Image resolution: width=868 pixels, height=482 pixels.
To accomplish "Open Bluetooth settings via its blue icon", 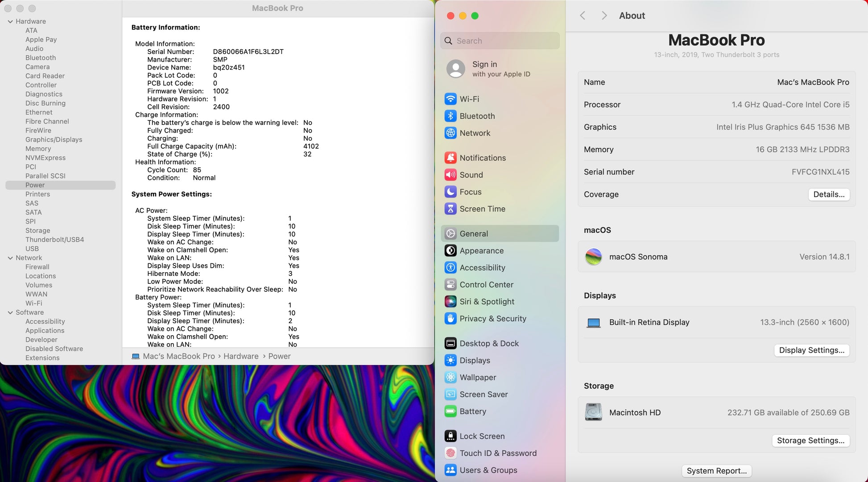I will point(451,116).
